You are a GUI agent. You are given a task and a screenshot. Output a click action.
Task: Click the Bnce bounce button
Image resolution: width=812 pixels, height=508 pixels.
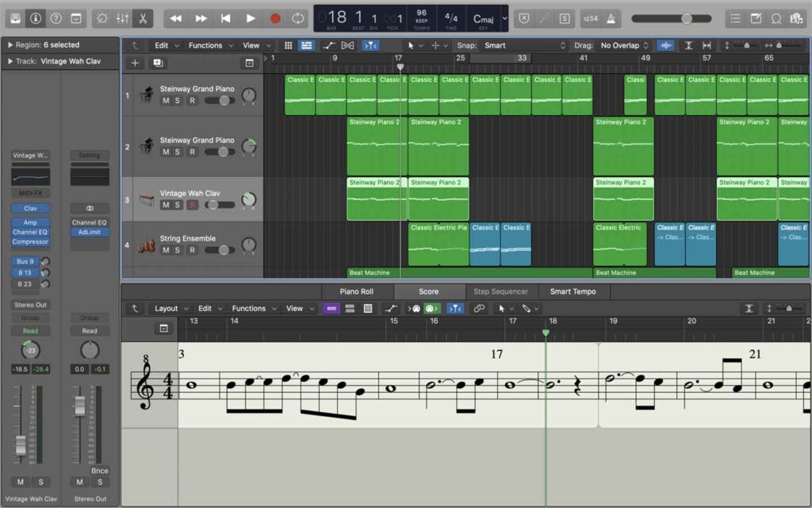tap(99, 471)
